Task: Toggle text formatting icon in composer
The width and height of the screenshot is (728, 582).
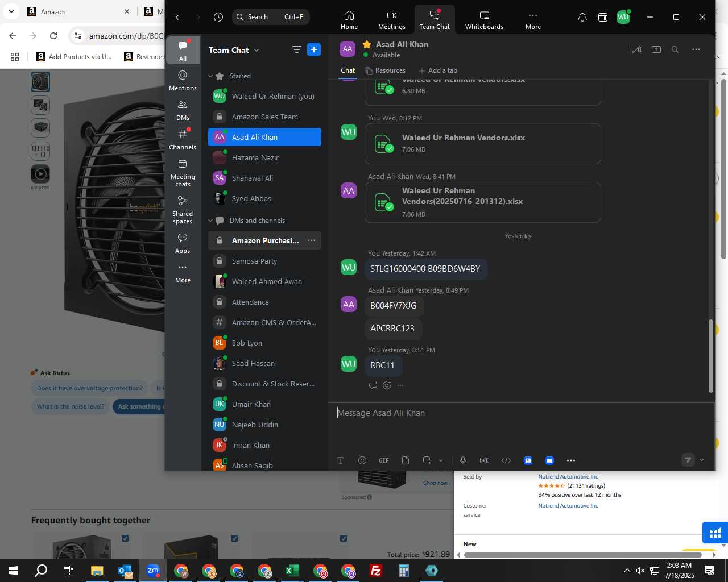Action: point(341,460)
